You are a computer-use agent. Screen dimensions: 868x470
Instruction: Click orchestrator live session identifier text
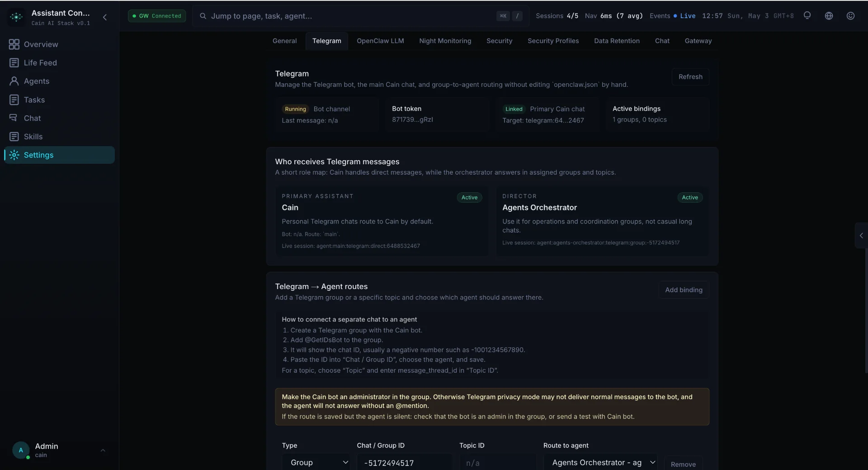[591, 243]
